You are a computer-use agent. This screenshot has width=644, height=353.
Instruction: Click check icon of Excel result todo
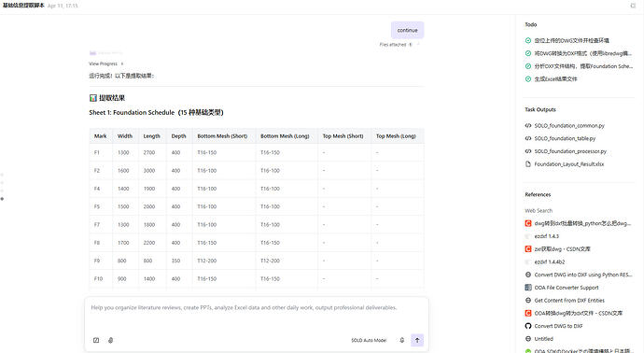528,78
